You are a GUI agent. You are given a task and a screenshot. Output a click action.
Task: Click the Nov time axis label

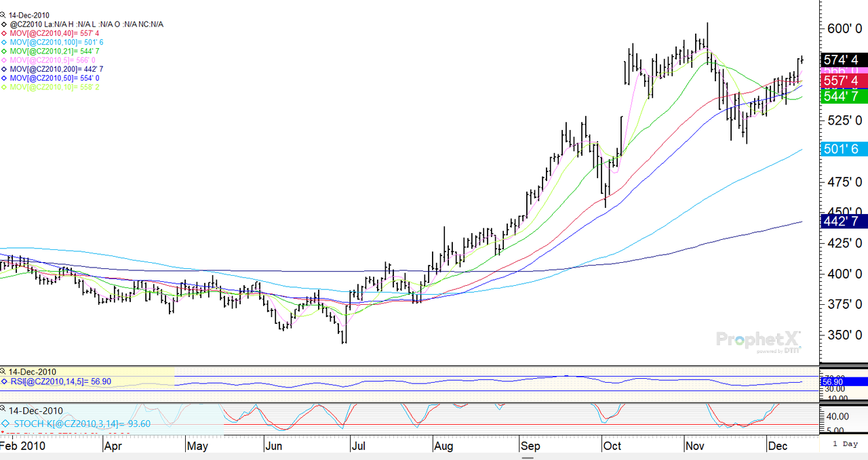pyautogui.click(x=695, y=446)
